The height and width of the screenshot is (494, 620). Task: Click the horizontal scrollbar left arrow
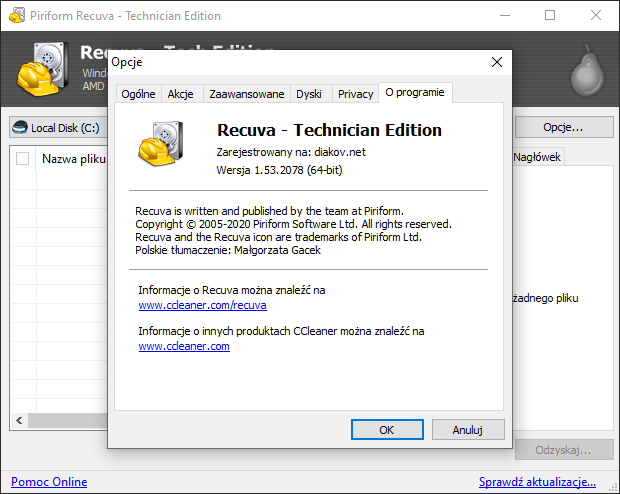[x=19, y=420]
